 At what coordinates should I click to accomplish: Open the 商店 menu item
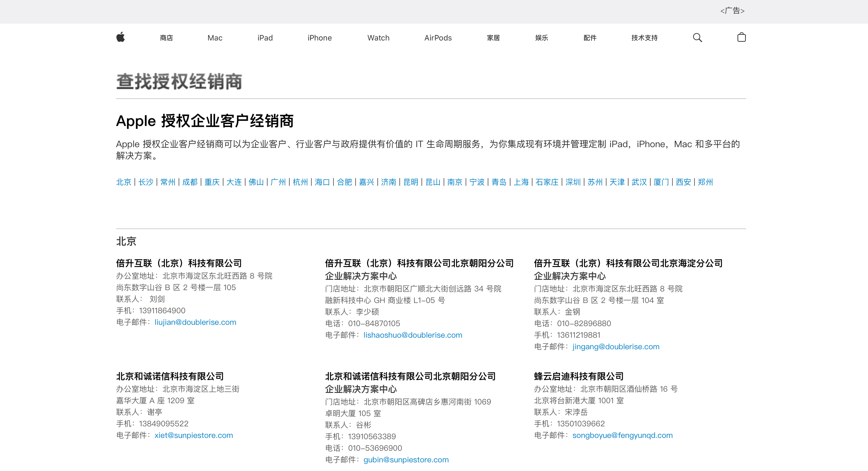pyautogui.click(x=167, y=38)
